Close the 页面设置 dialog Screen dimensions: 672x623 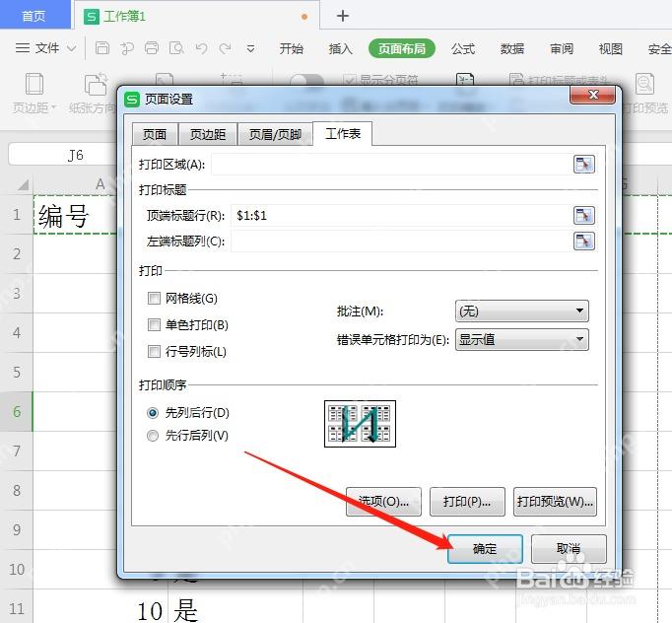click(593, 95)
